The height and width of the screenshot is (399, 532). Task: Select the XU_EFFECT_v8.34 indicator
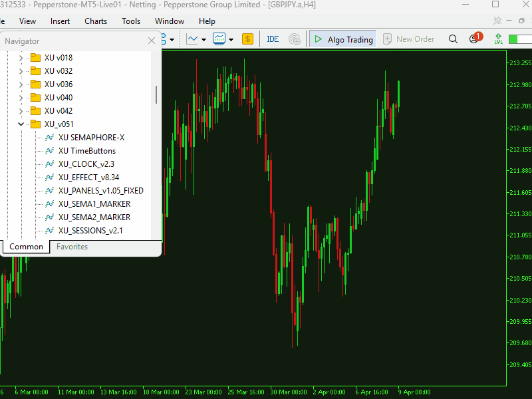(88, 178)
